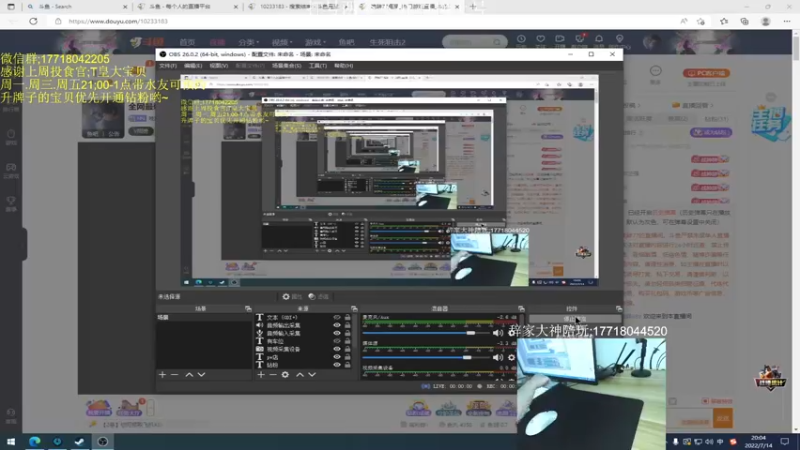Screen dimensions: 800x450
Task: Open OBS File menu
Action: [x=168, y=66]
